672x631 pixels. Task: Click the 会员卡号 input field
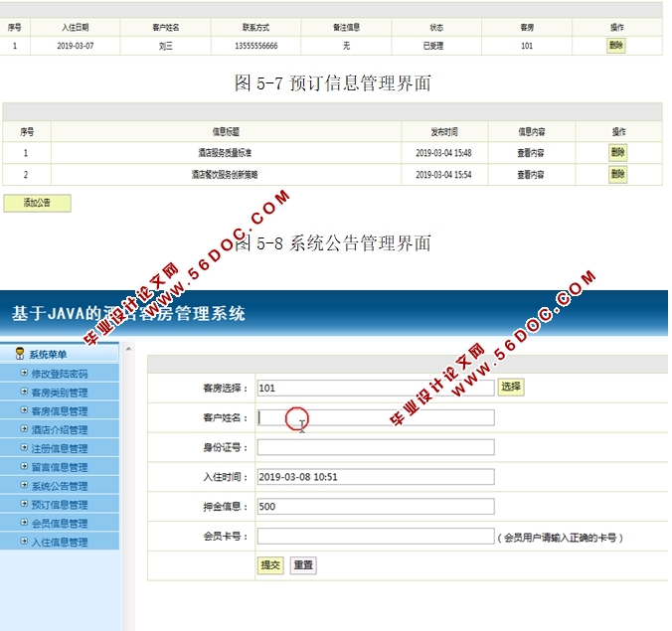pos(376,536)
